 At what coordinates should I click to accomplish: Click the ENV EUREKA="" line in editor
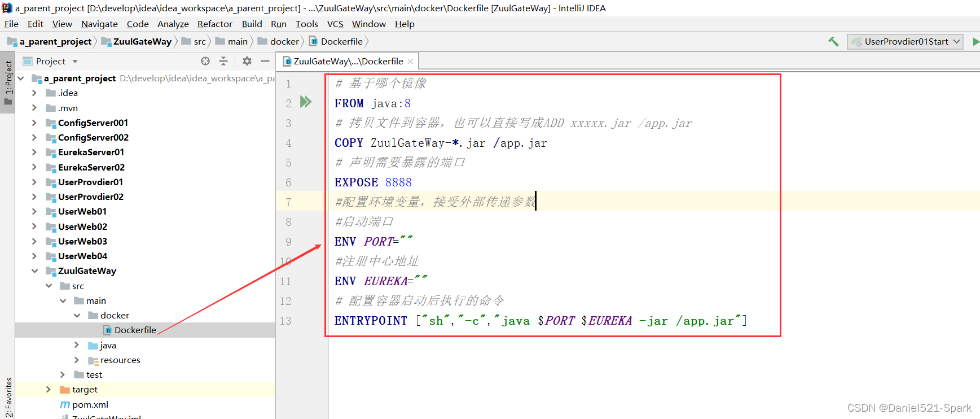click(x=381, y=281)
